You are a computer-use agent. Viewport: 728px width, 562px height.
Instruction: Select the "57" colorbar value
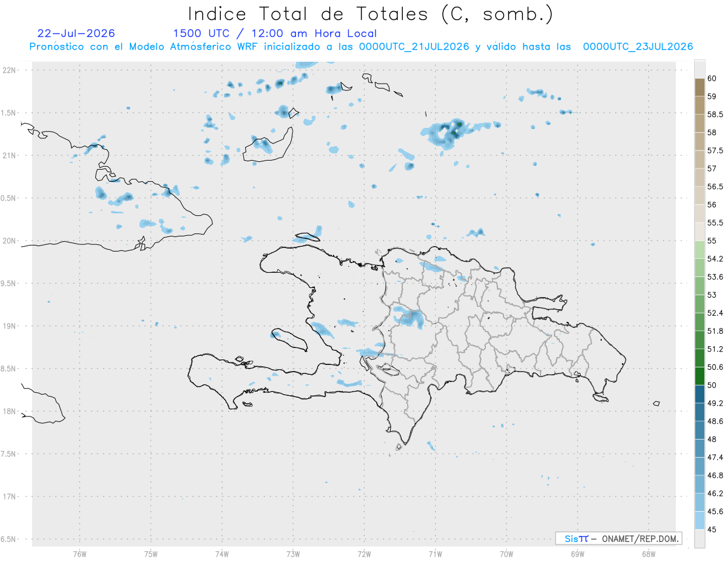point(712,169)
